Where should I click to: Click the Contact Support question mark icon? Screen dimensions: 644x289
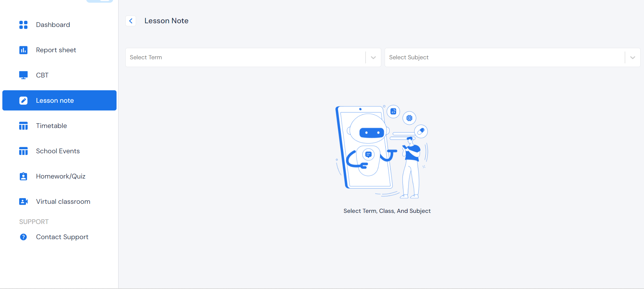23,237
